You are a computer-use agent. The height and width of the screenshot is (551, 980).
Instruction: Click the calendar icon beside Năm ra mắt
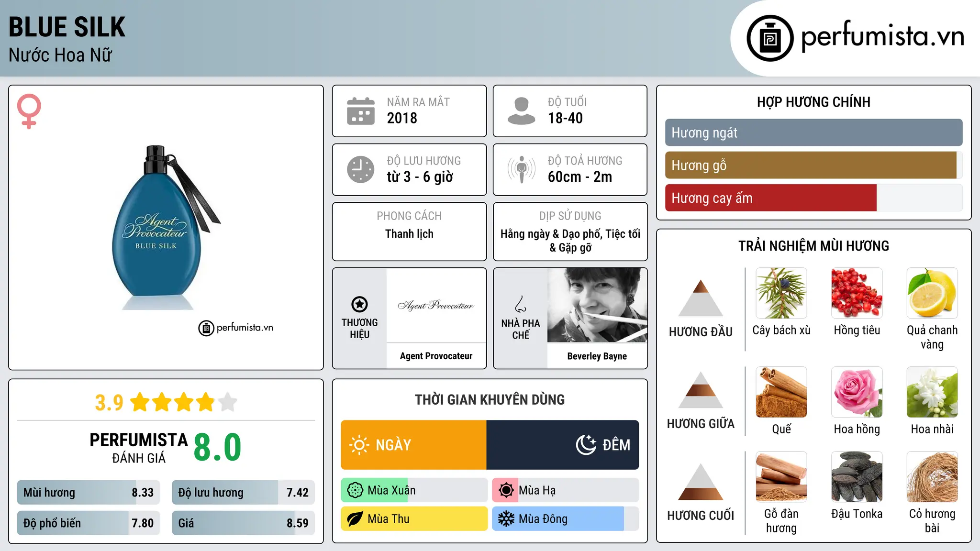coord(361,111)
